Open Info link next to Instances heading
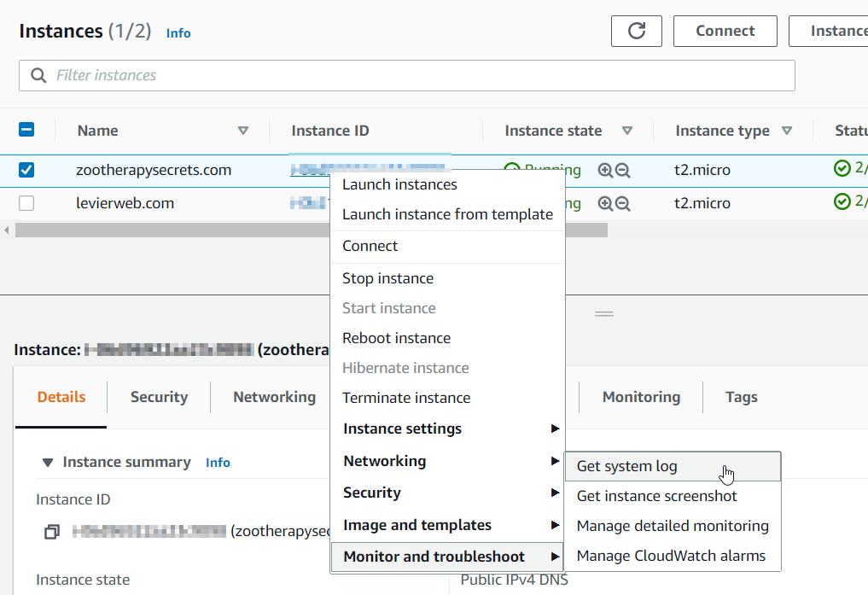The image size is (868, 595). pyautogui.click(x=178, y=33)
